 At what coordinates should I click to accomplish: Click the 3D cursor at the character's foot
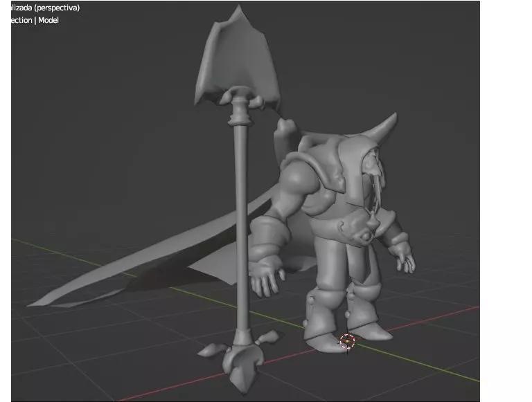click(347, 341)
